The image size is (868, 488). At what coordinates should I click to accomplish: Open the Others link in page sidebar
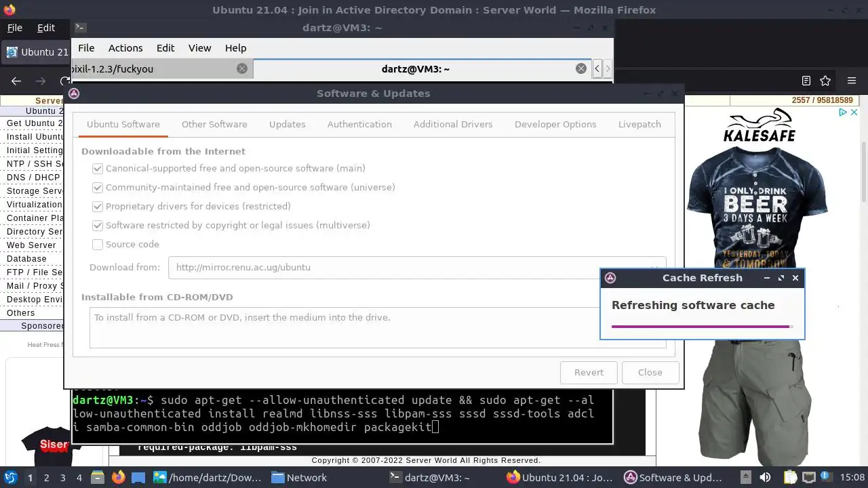(20, 312)
